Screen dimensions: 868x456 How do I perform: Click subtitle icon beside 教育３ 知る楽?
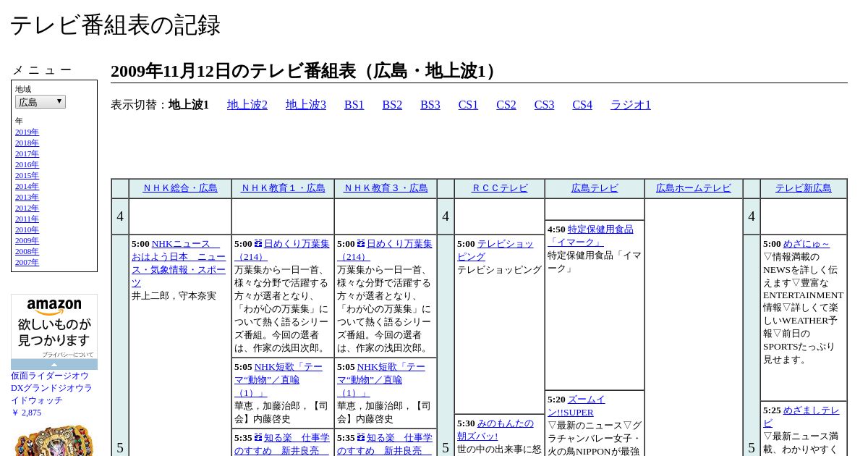pyautogui.click(x=361, y=437)
